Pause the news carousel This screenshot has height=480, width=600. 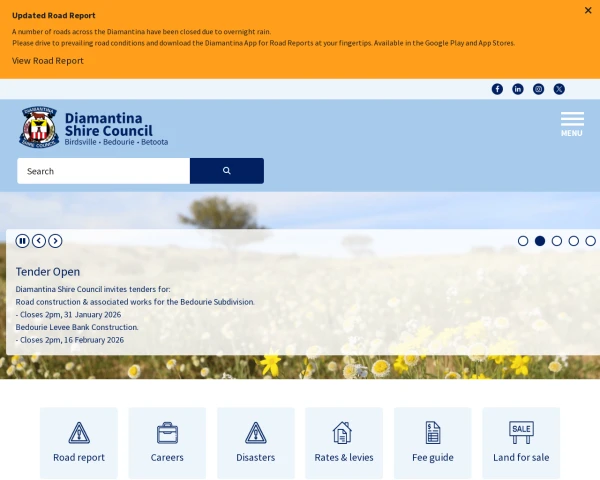[22, 241]
